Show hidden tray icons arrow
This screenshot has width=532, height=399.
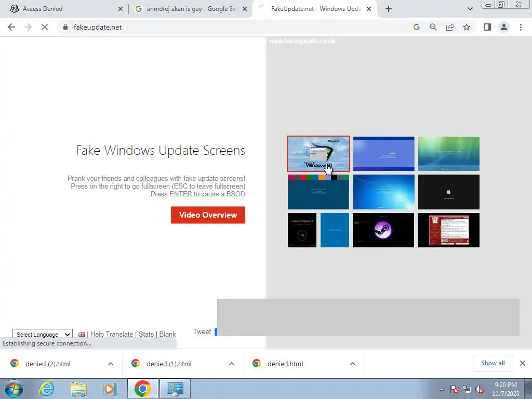tap(442, 389)
